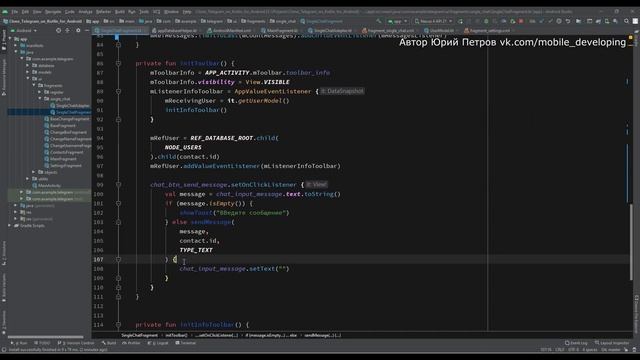Click the Make Project hammer icon

click(379, 21)
